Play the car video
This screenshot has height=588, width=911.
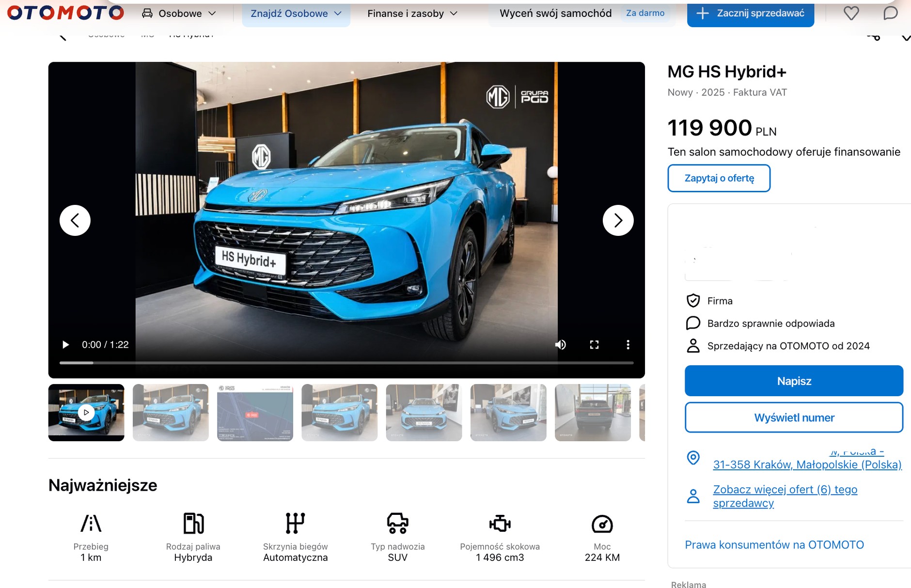coord(65,344)
